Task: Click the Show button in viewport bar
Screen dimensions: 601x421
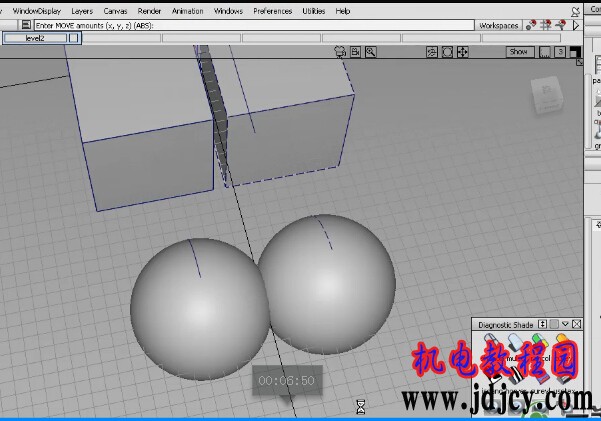Action: point(518,51)
